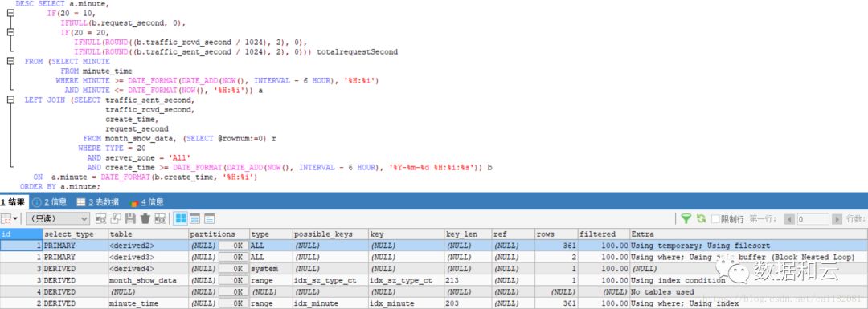Click 'Using index condition' cell
Screen dimensions: 868x309
click(x=748, y=280)
